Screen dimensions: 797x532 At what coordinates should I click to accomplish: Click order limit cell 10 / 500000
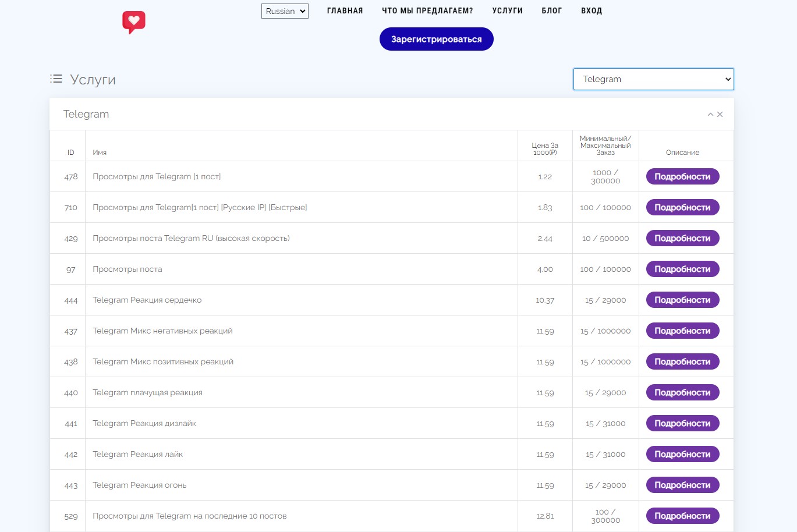605,239
